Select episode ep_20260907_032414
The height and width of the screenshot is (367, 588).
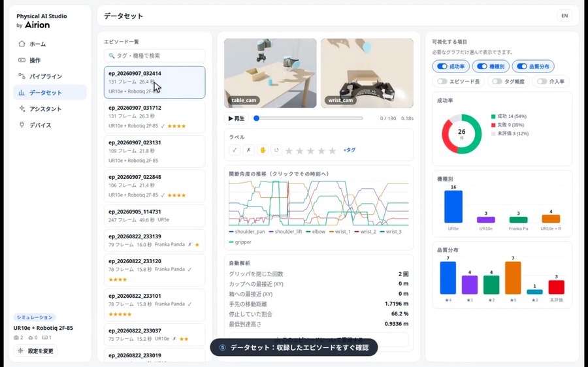click(x=154, y=82)
